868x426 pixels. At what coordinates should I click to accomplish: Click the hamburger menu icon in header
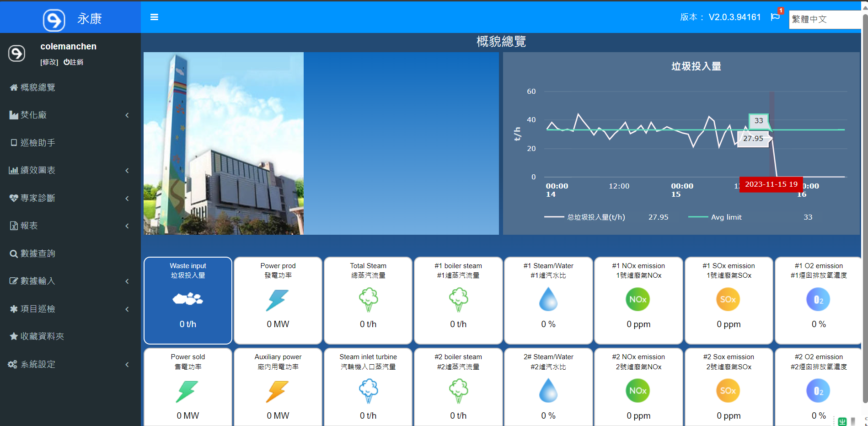click(154, 17)
